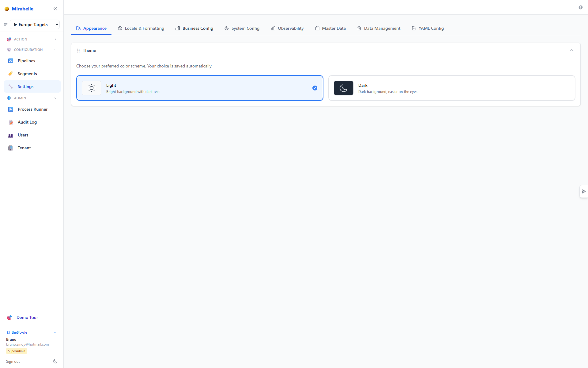Click the Configuration section gear icon
Screen dimensions: 588x368
pos(9,50)
